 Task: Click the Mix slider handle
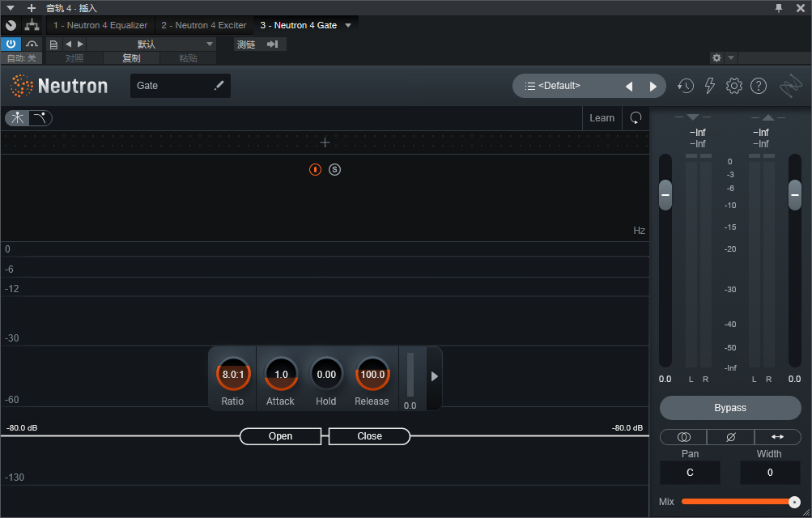[794, 502]
